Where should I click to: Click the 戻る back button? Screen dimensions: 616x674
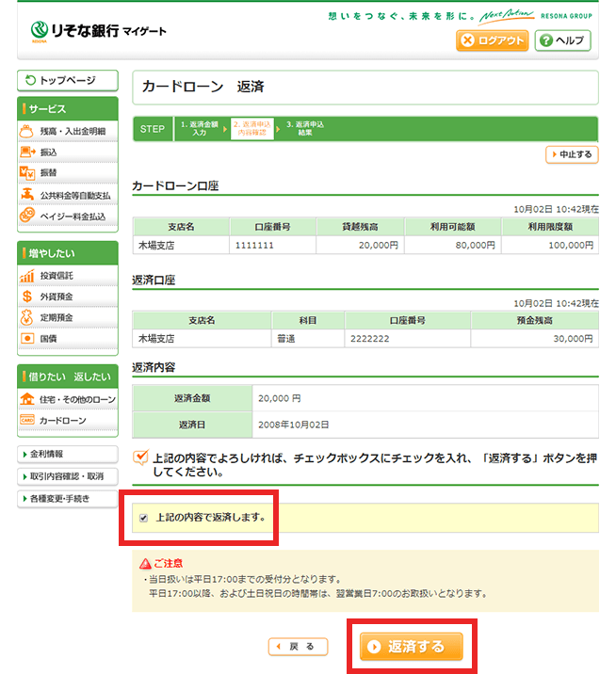298,647
